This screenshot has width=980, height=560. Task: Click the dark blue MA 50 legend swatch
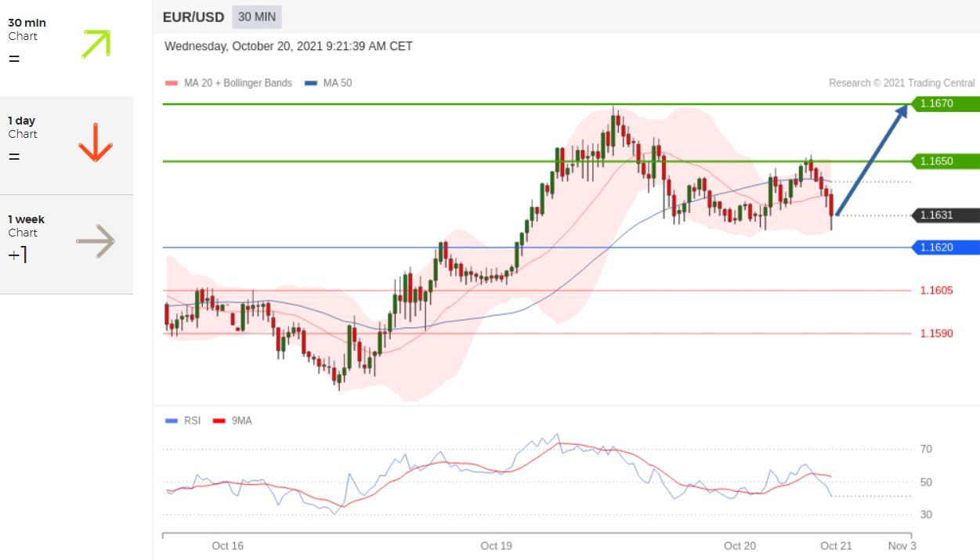pos(309,83)
